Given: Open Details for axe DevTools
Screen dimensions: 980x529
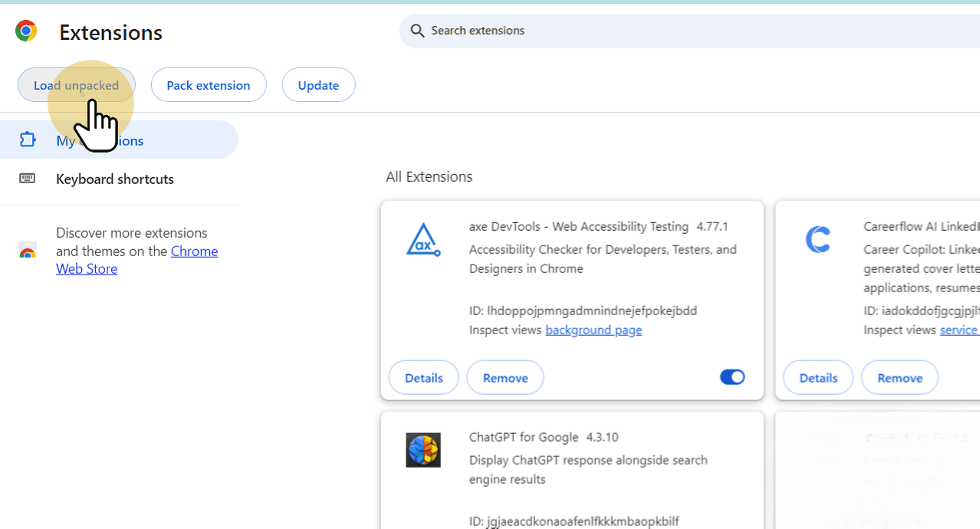Looking at the screenshot, I should point(424,378).
